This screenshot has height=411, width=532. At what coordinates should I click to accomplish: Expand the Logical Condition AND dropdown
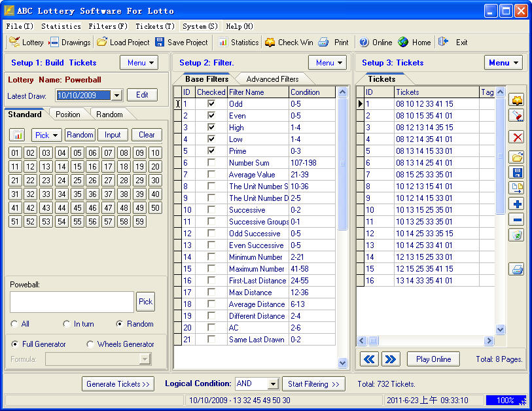pos(273,384)
